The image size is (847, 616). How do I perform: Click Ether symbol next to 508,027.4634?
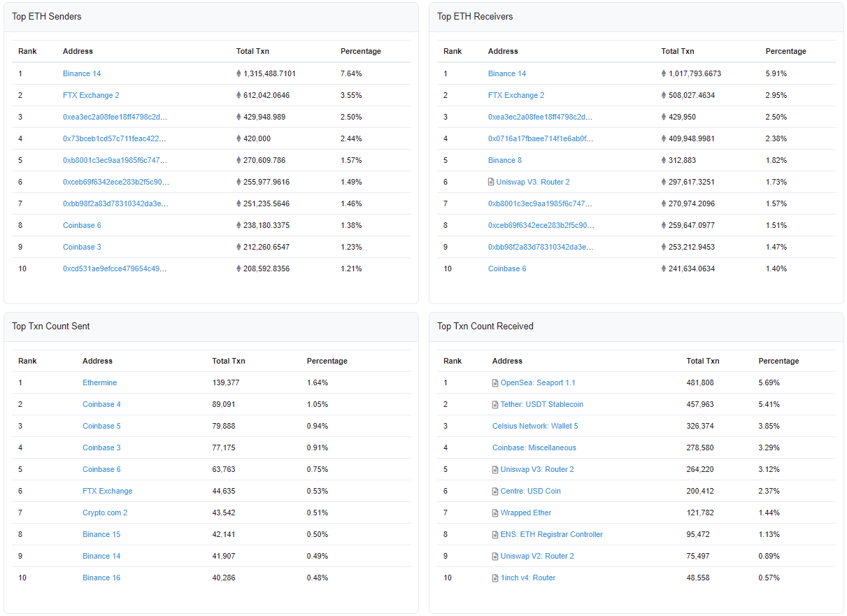[x=664, y=95]
